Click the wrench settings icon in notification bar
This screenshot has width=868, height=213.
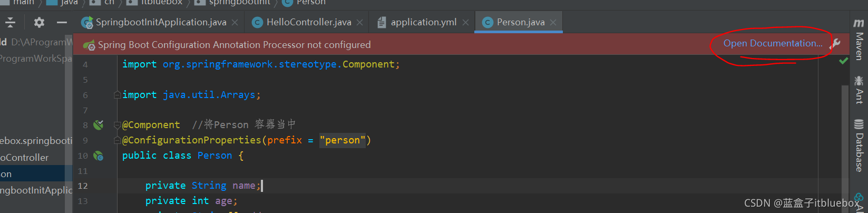(x=835, y=44)
